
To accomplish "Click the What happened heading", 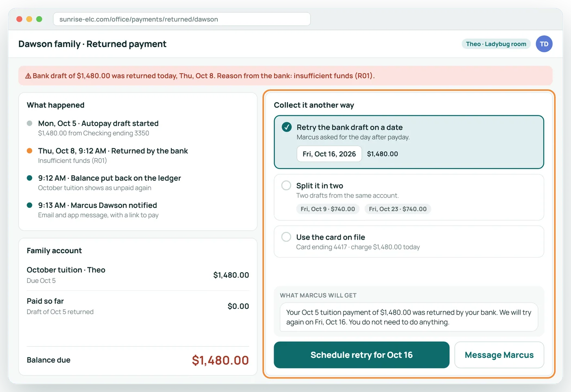I will point(55,105).
